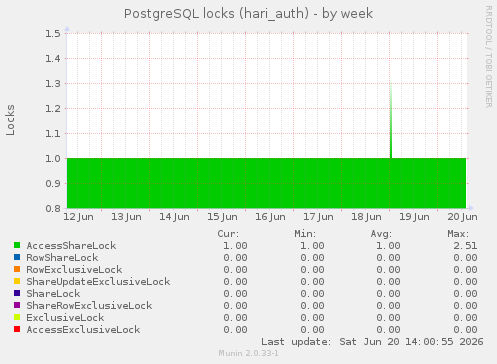This screenshot has height=364, width=497.
Task: Click the 17 Jun x-axis label
Action: click(318, 217)
